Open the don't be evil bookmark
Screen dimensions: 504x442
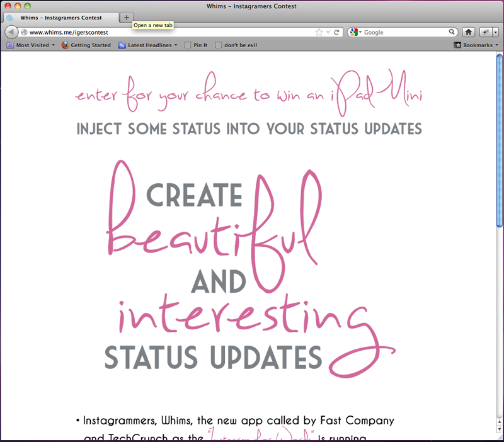(236, 45)
